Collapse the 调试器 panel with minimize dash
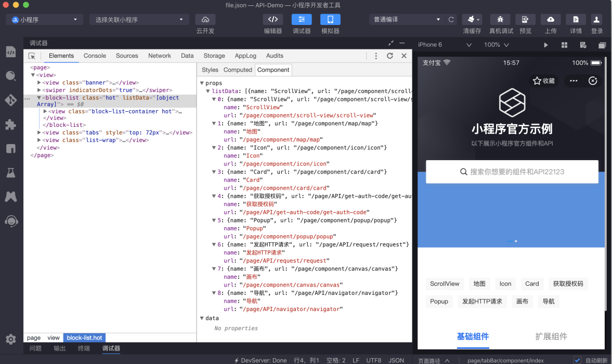This screenshot has width=612, height=364. (x=402, y=43)
